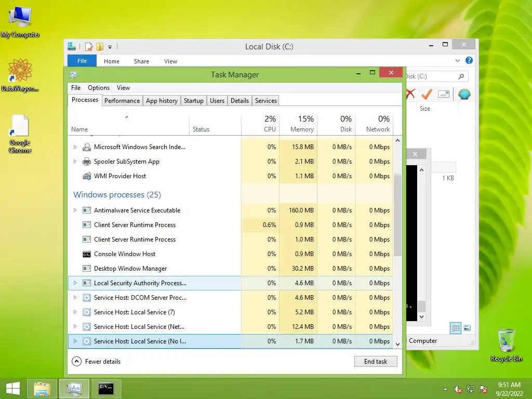Open Task Manager View menu
This screenshot has height=399, width=532.
click(123, 87)
